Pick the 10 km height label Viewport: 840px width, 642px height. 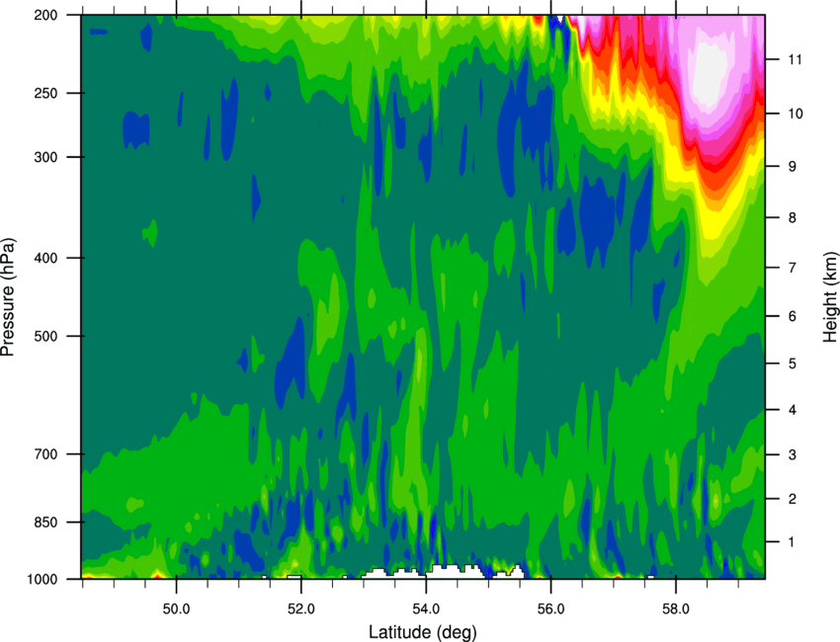(796, 114)
